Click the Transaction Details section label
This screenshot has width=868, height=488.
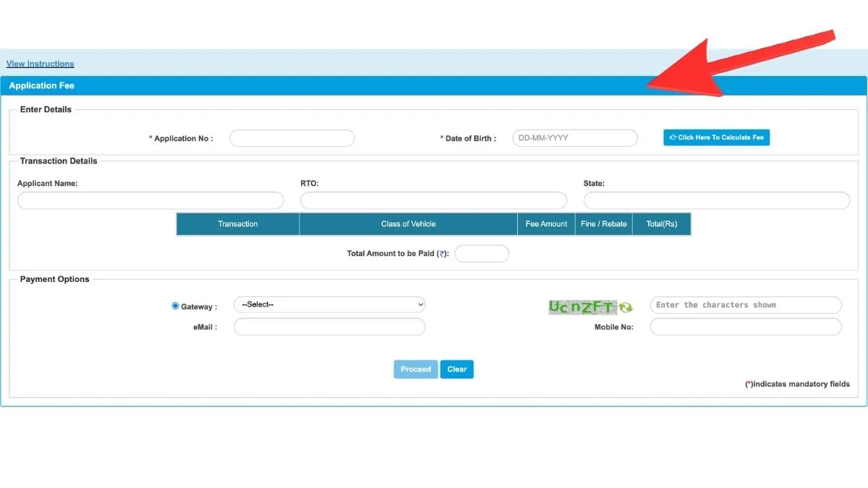pos(59,160)
